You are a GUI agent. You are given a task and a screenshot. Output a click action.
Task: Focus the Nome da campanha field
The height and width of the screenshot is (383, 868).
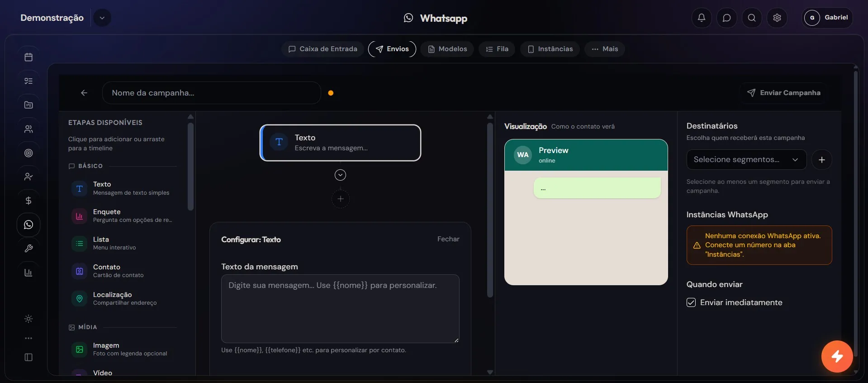(x=212, y=93)
